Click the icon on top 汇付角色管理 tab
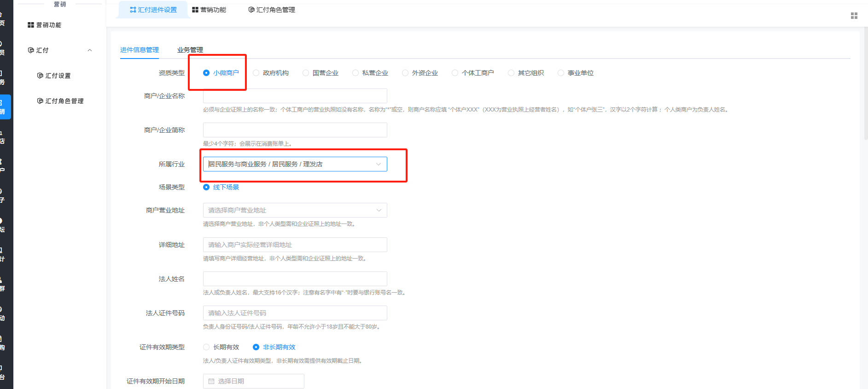 pyautogui.click(x=251, y=10)
